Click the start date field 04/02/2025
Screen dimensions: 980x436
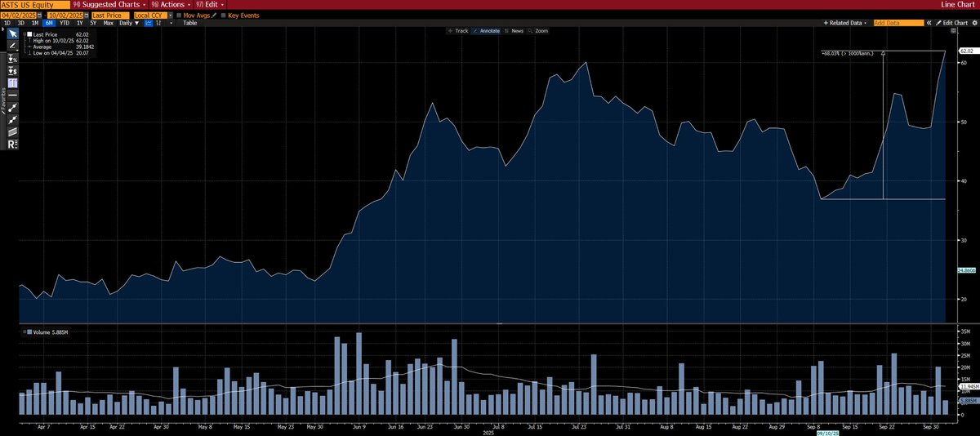pos(19,16)
